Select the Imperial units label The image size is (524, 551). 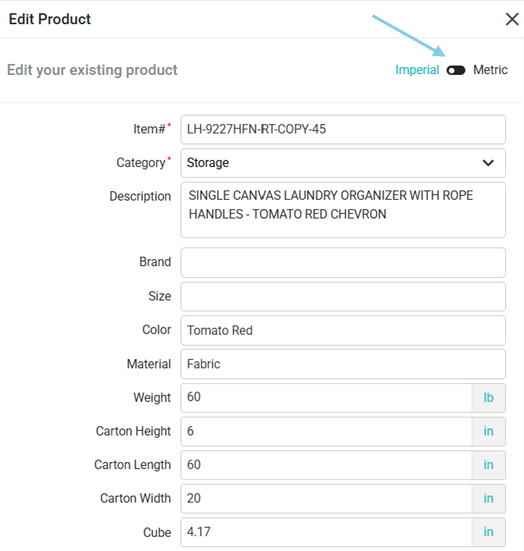pos(417,70)
